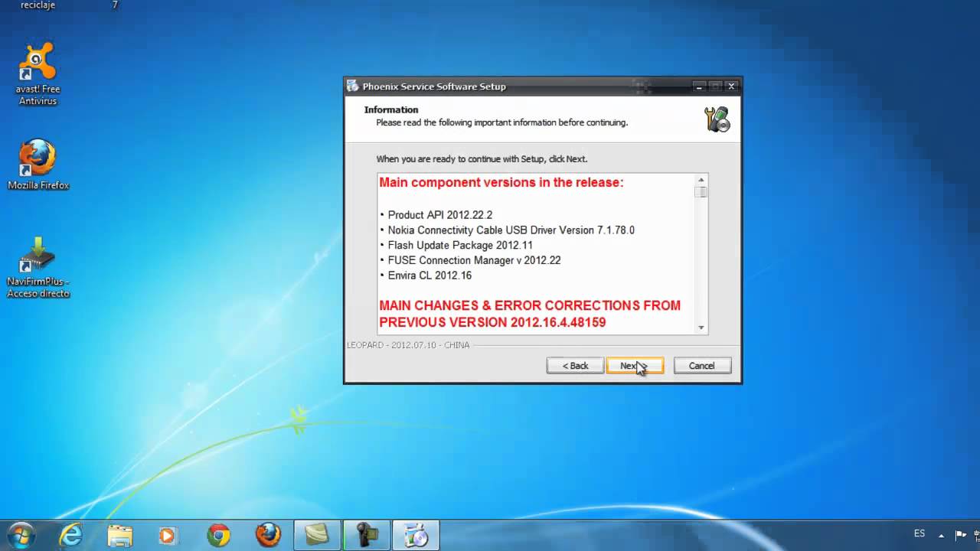This screenshot has width=980, height=551.
Task: Open the NaviFirmPlus desktop shortcut
Action: (x=38, y=267)
